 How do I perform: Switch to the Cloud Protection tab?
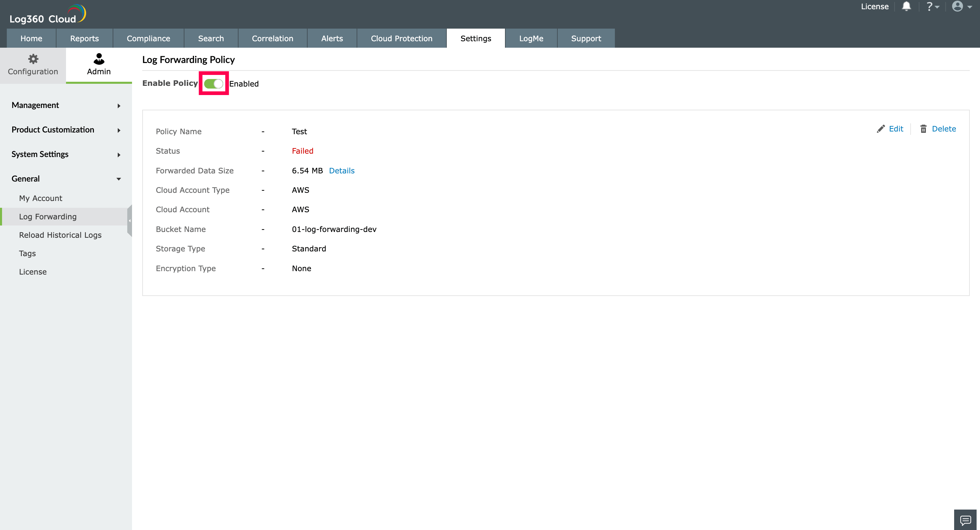401,38
